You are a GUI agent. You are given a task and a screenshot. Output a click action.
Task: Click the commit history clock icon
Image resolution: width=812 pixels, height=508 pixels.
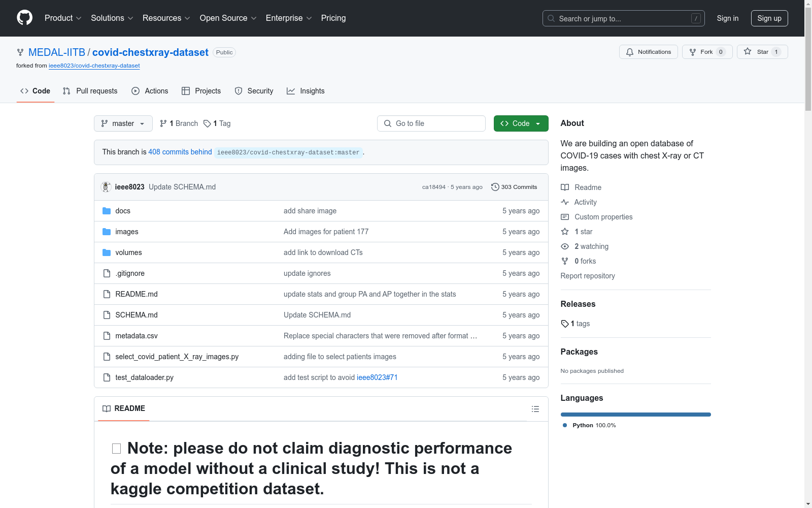pyautogui.click(x=495, y=187)
